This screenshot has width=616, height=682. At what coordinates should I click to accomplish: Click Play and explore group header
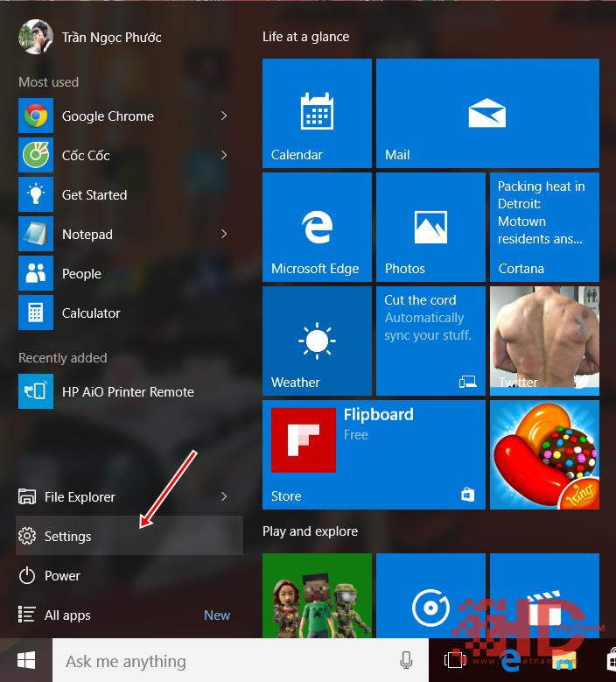point(311,531)
